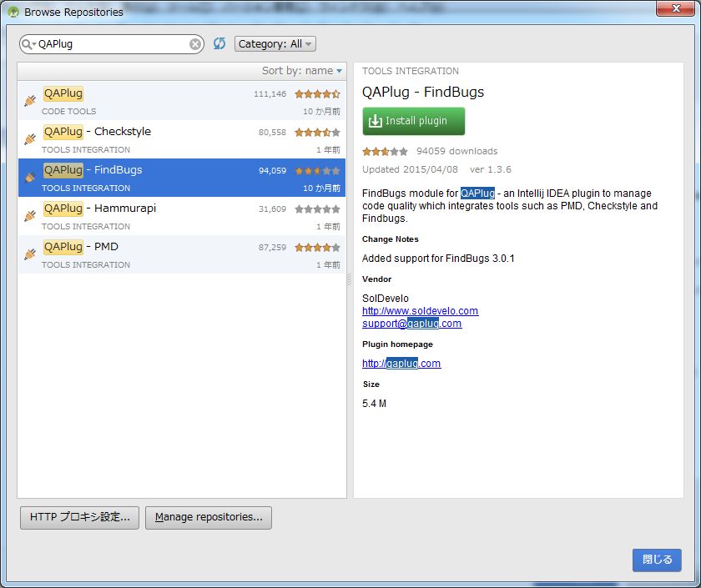Click the 94,059 download count in list
Viewport: 701px width, 588px height.
coord(272,171)
